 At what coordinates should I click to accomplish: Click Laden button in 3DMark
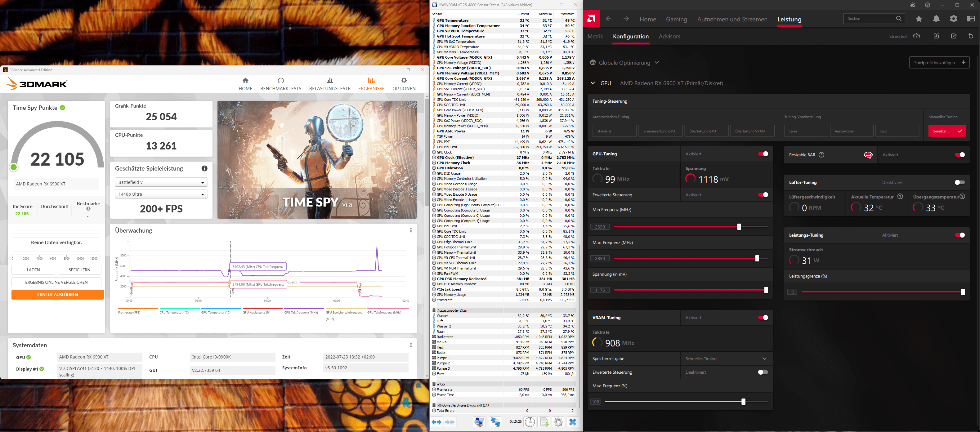click(x=33, y=270)
